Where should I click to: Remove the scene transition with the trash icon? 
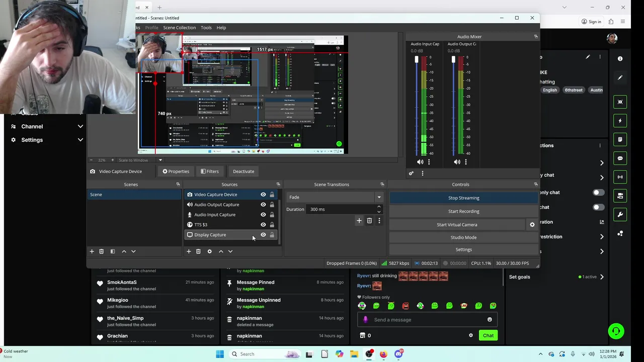pos(369,221)
